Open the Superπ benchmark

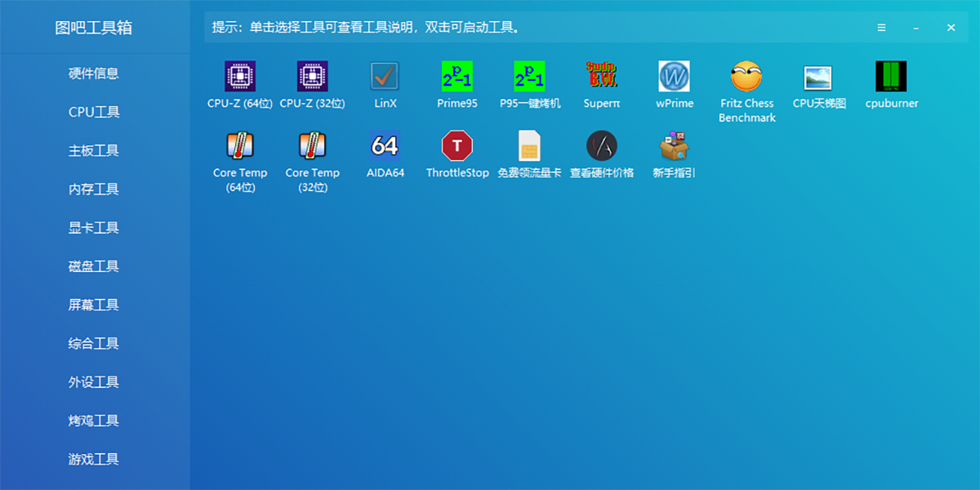pos(601,78)
